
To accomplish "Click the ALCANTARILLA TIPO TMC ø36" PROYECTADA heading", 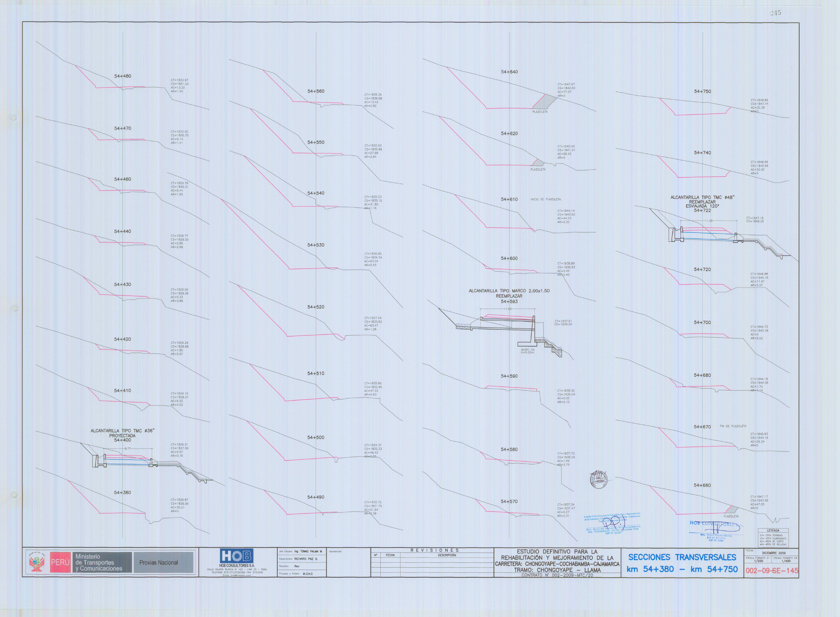I will (x=122, y=433).
